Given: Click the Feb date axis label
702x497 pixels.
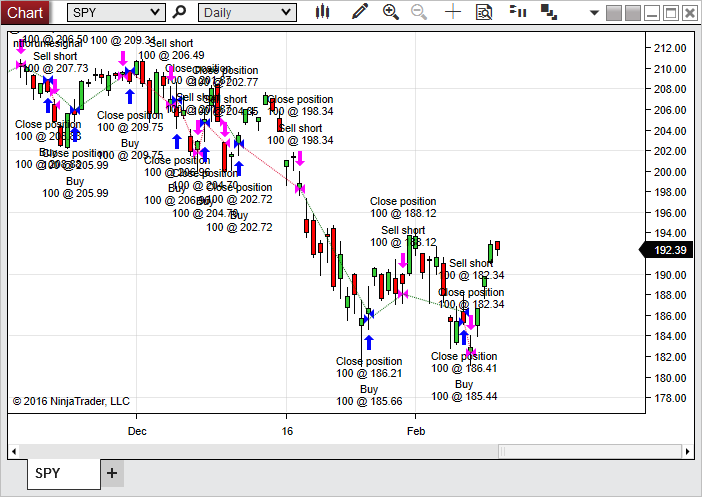Looking at the screenshot, I should 416,431.
